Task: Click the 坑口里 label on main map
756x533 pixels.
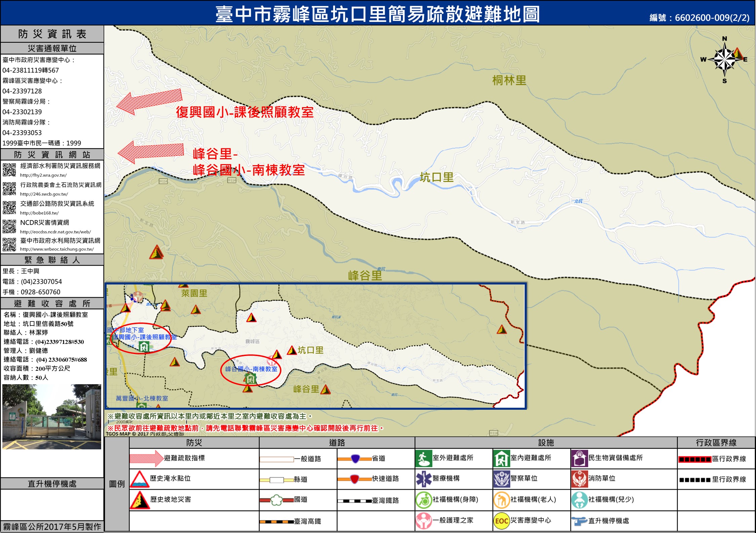Action: click(437, 177)
